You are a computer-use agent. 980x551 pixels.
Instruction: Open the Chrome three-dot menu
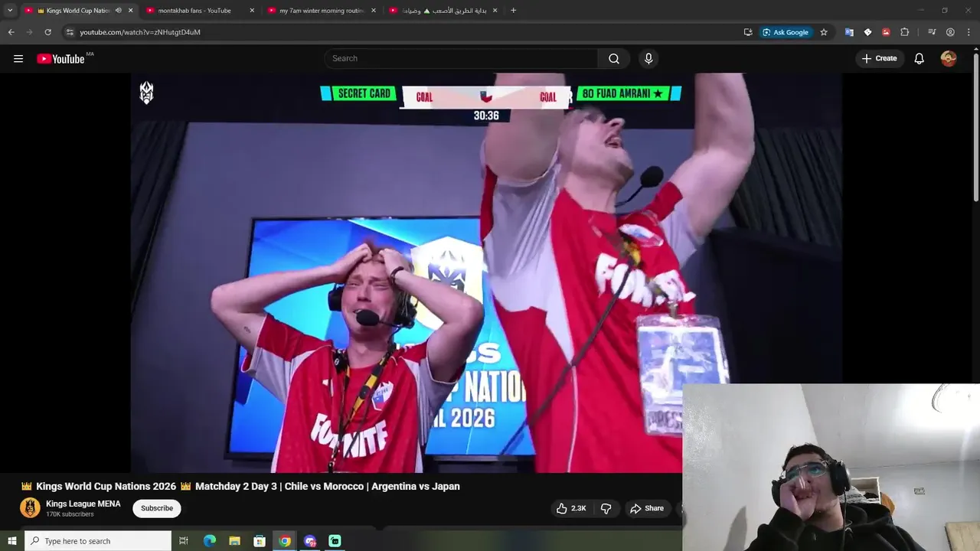(x=969, y=32)
